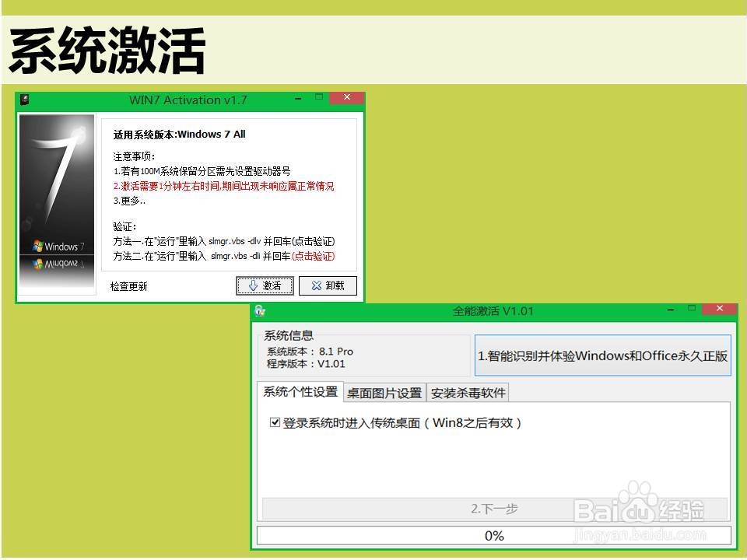Select the 系统个性设置 tab
Screen dimensions: 747x560
tap(300, 392)
